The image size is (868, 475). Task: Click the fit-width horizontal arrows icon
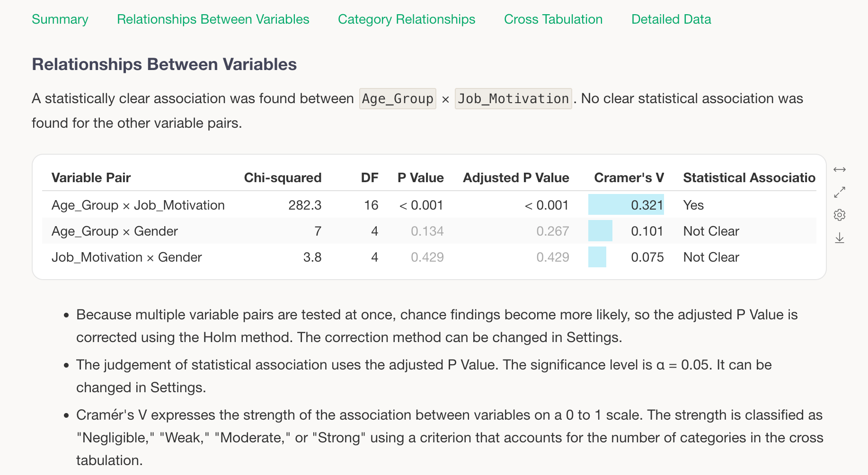(x=840, y=169)
